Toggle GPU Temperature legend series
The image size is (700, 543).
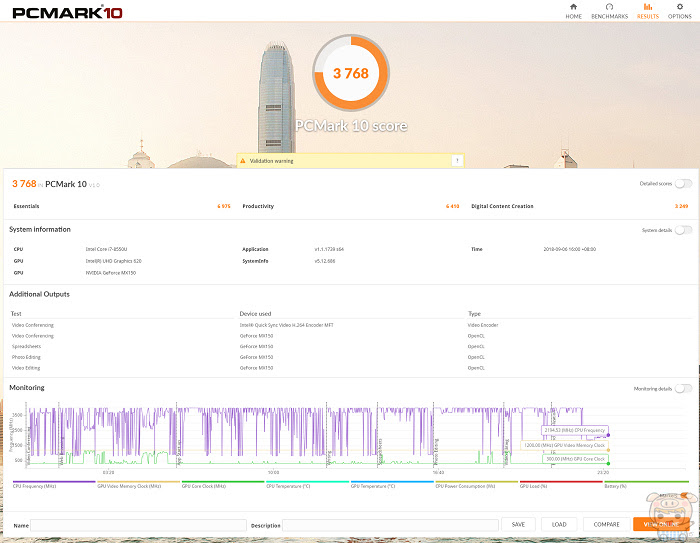[x=392, y=485]
